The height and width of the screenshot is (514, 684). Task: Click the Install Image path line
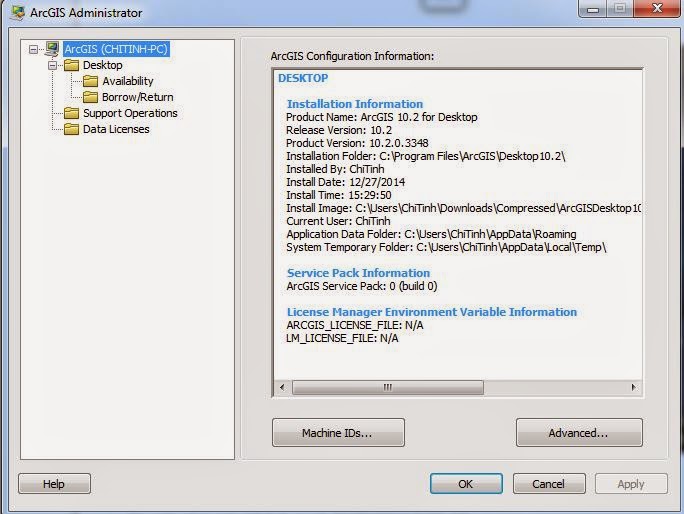click(x=463, y=208)
